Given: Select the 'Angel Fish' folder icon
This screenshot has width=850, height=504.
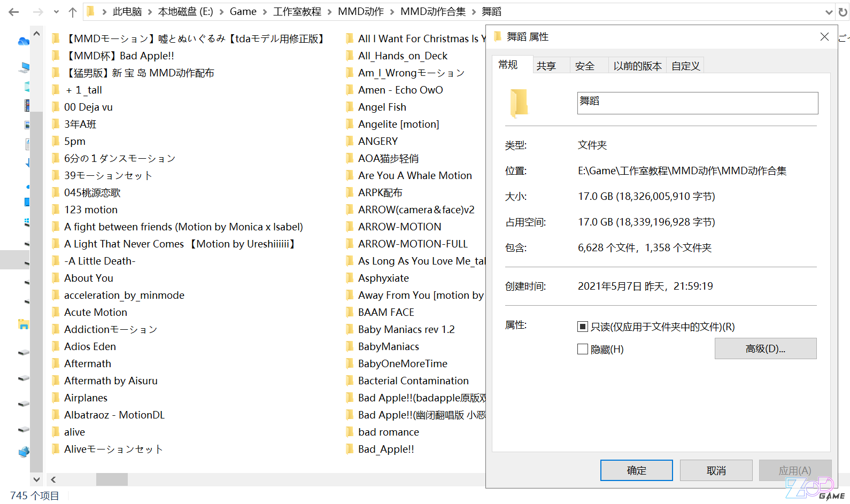Looking at the screenshot, I should click(350, 107).
